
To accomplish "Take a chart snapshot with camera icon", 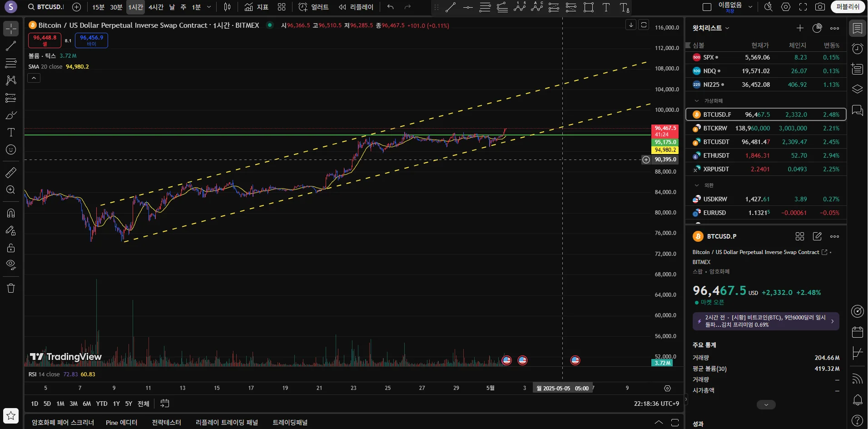I will (x=820, y=7).
